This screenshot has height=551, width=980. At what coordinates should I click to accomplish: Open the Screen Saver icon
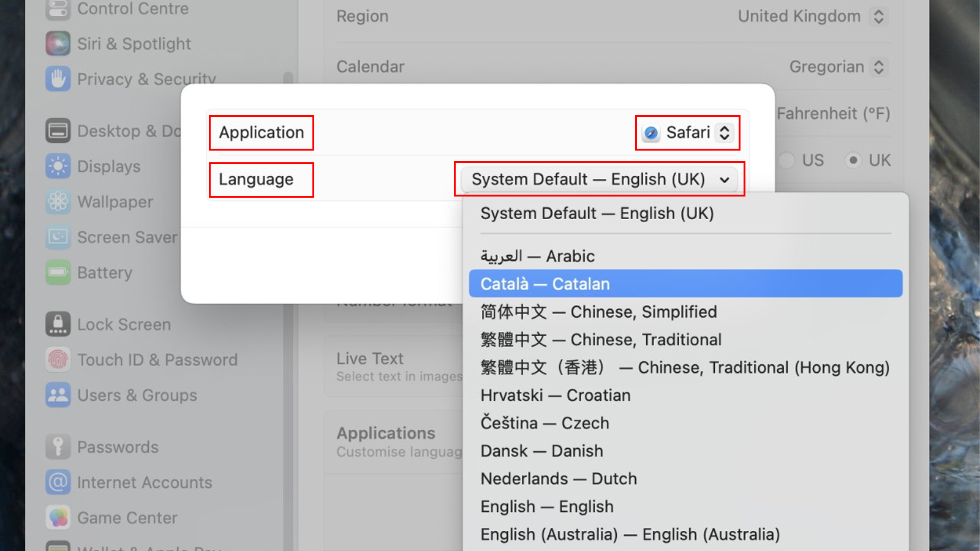58,237
